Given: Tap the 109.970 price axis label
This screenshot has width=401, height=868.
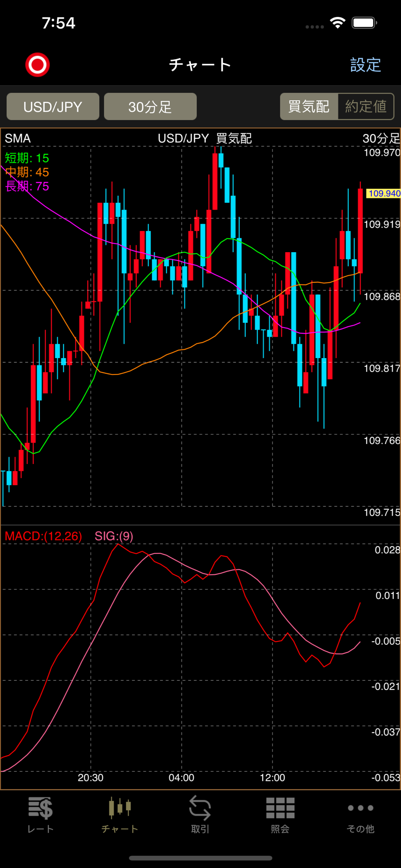Looking at the screenshot, I should [x=382, y=153].
